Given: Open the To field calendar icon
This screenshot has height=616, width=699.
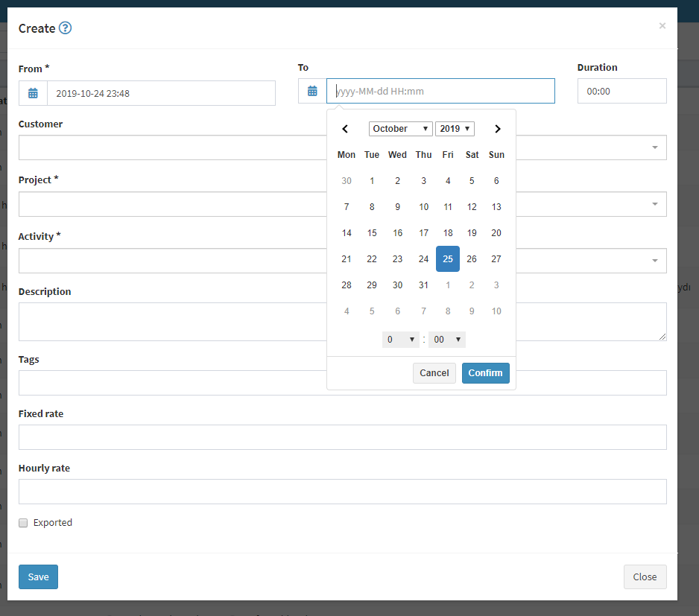Looking at the screenshot, I should point(312,91).
